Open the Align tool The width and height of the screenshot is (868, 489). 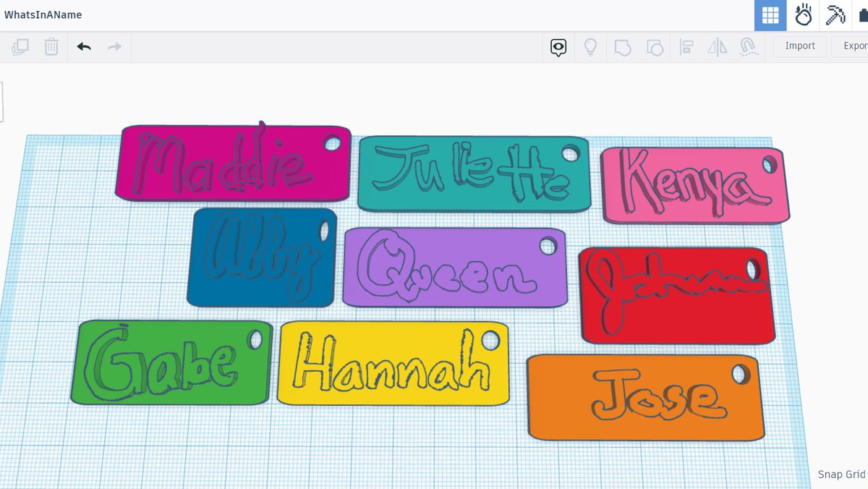(x=686, y=46)
